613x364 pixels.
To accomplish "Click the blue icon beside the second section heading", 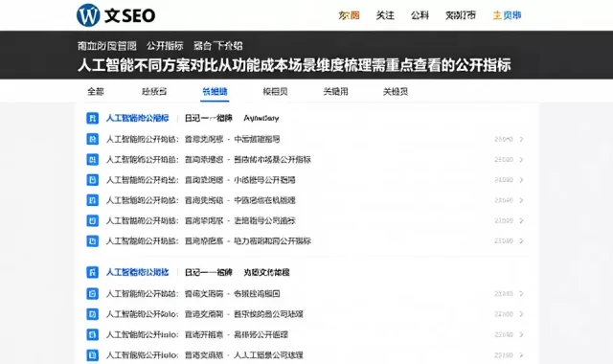I will (92, 272).
